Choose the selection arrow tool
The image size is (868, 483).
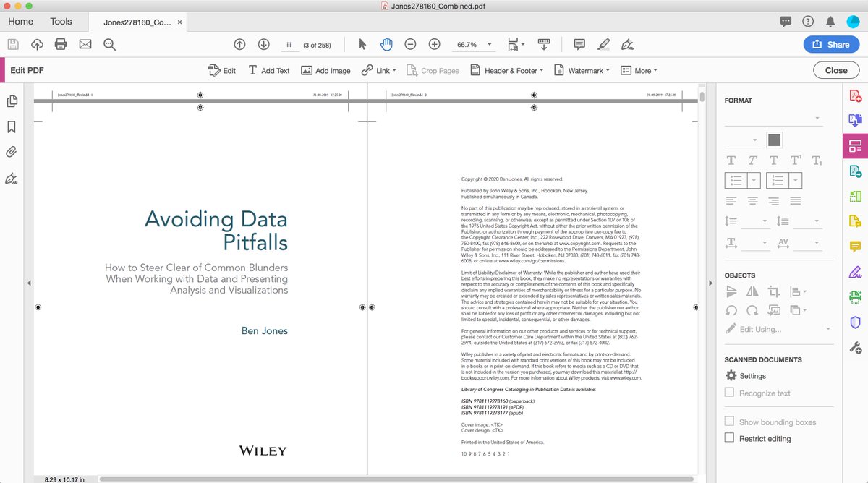362,44
